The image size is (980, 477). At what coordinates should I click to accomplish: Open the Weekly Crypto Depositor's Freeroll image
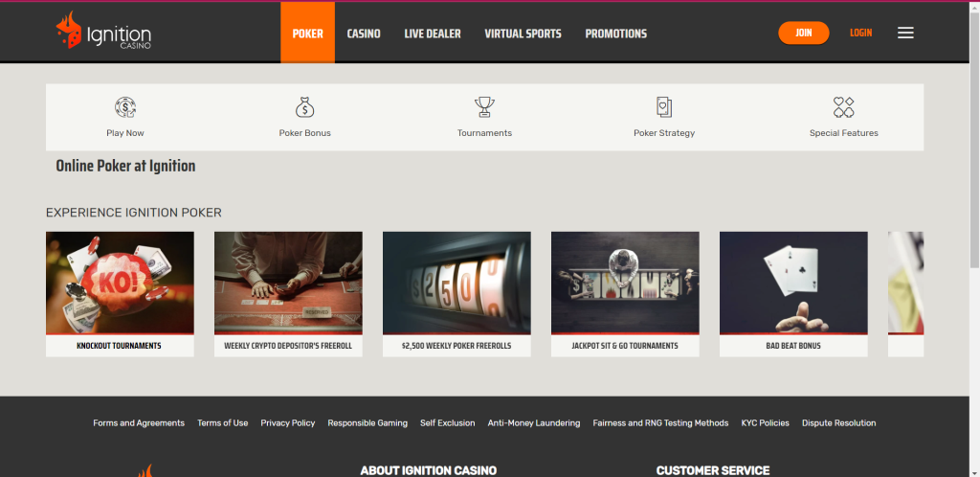[x=288, y=283]
